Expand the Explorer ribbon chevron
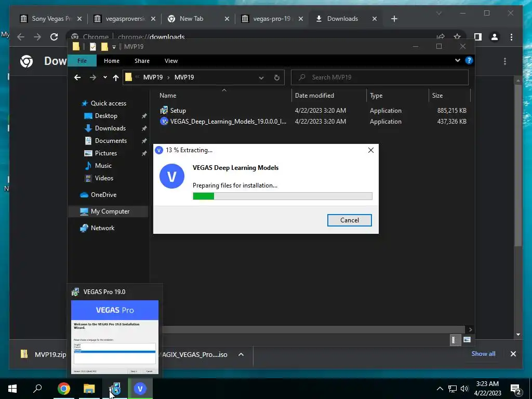532x399 pixels. 457,60
